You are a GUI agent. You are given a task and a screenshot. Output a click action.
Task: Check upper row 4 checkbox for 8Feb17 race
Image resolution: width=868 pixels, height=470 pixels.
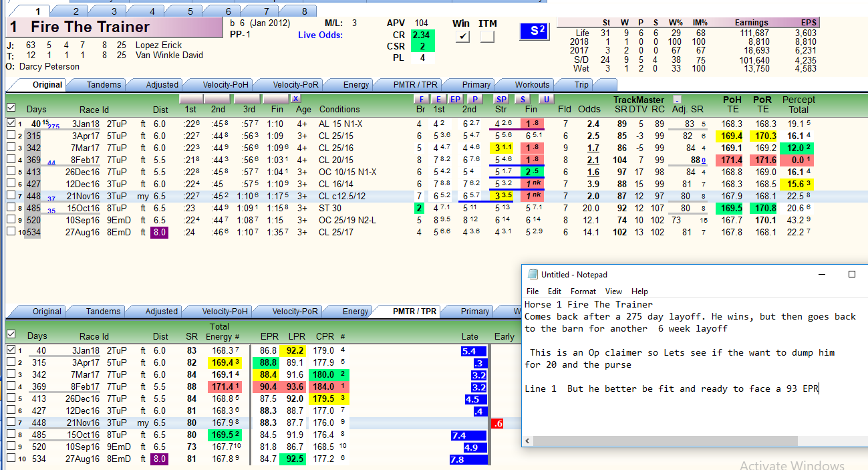(10, 160)
